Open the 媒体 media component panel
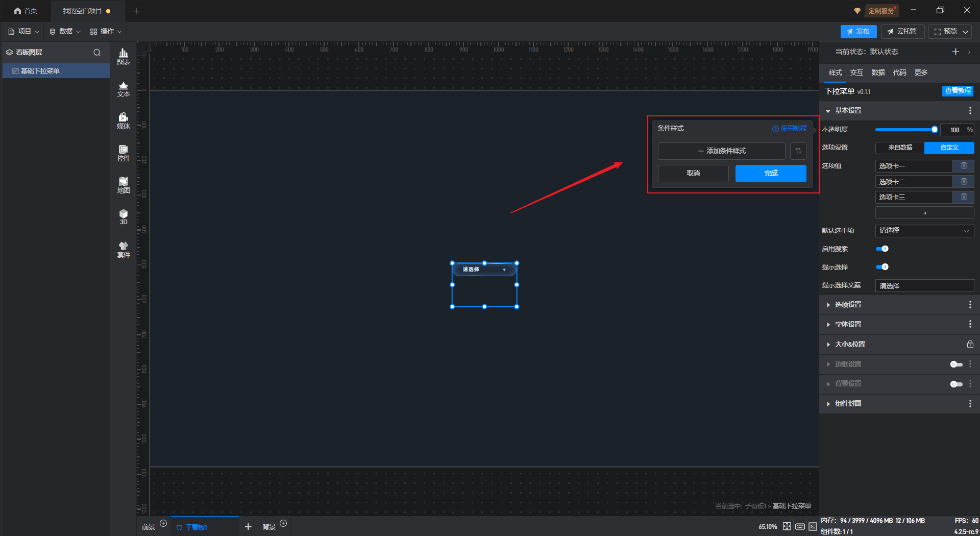This screenshot has height=536, width=980. 124,121
